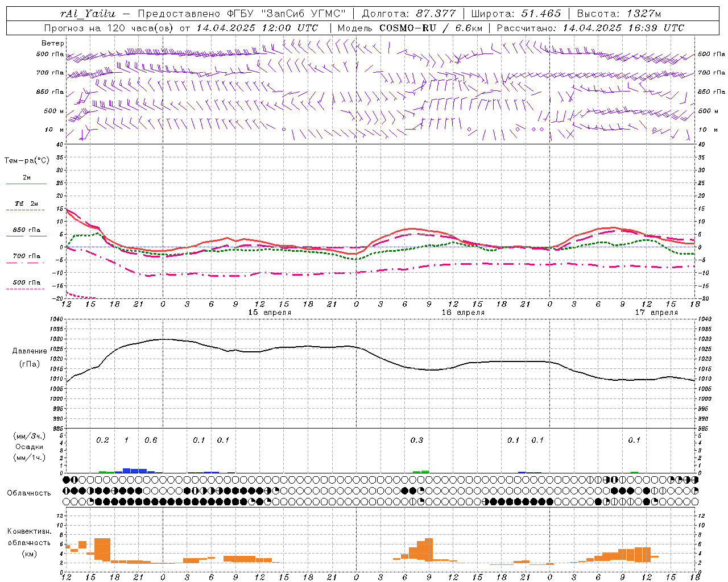Select the '0.3' precipitation value on 16 апреля
This screenshot has height=582, width=728.
[x=417, y=440]
